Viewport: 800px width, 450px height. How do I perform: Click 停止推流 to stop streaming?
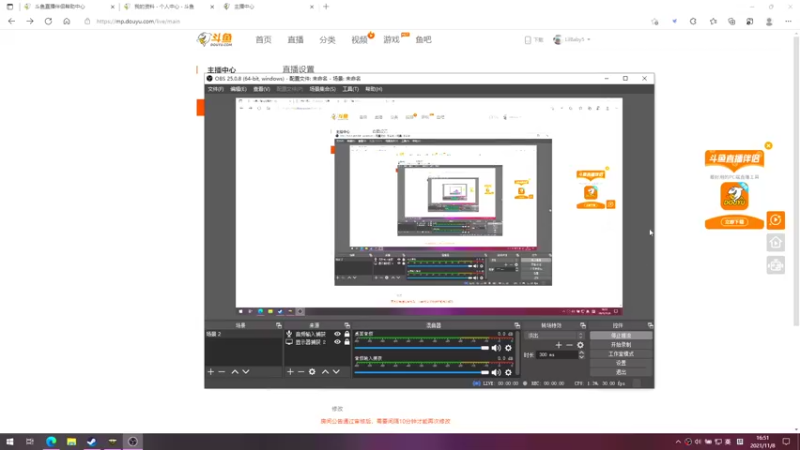(621, 336)
